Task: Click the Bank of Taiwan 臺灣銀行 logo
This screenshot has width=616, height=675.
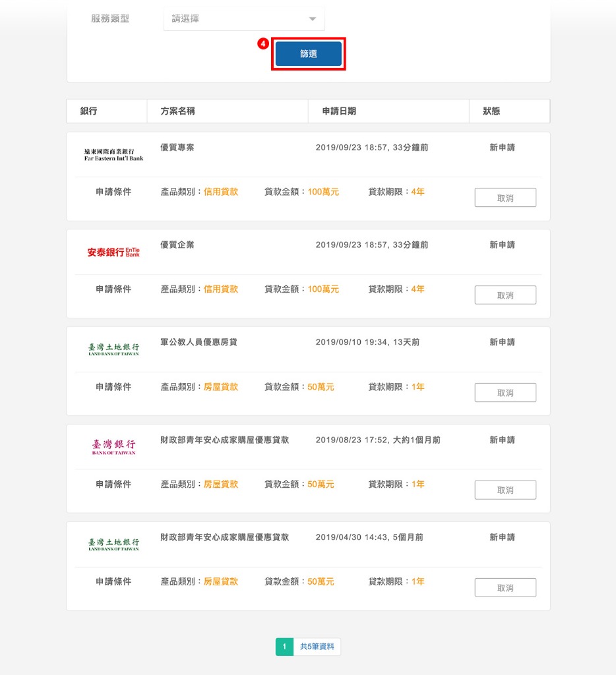Action: (x=113, y=447)
